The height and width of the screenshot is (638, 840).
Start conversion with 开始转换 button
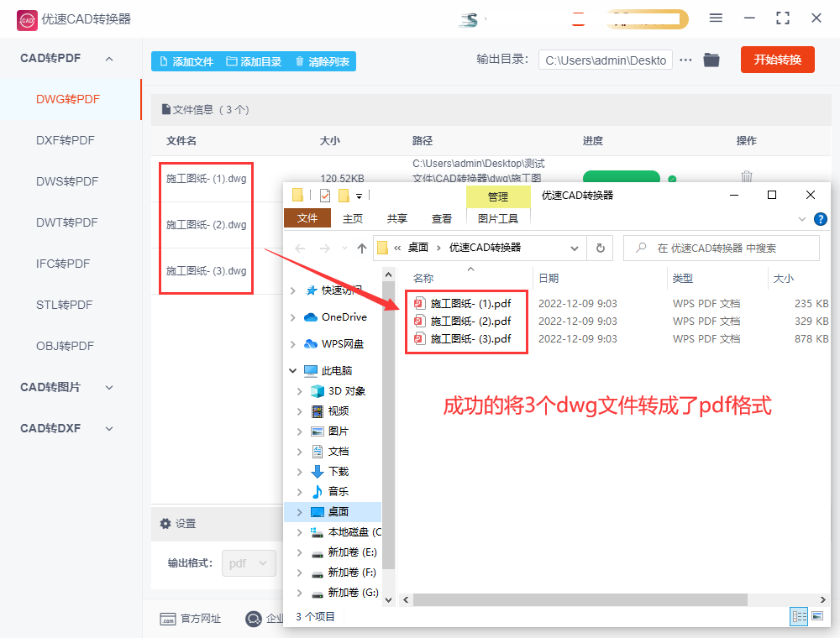777,60
